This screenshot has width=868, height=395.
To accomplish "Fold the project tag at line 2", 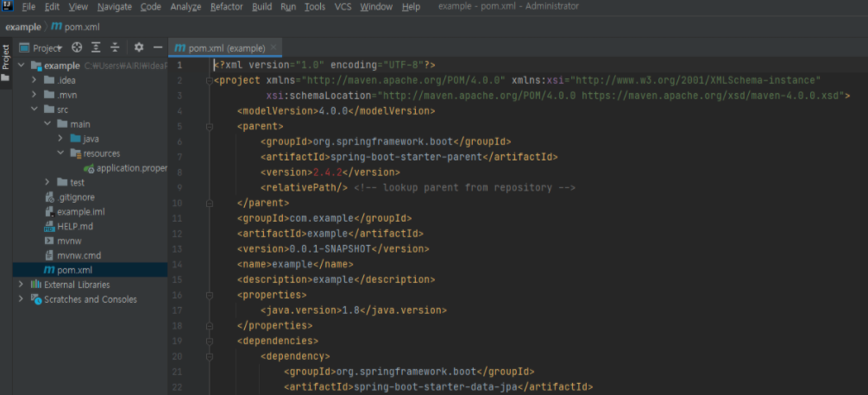I will coord(210,81).
